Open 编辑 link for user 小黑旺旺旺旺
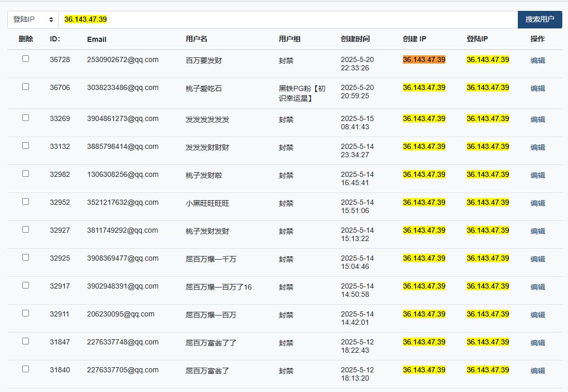The width and height of the screenshot is (568, 392). pos(537,203)
